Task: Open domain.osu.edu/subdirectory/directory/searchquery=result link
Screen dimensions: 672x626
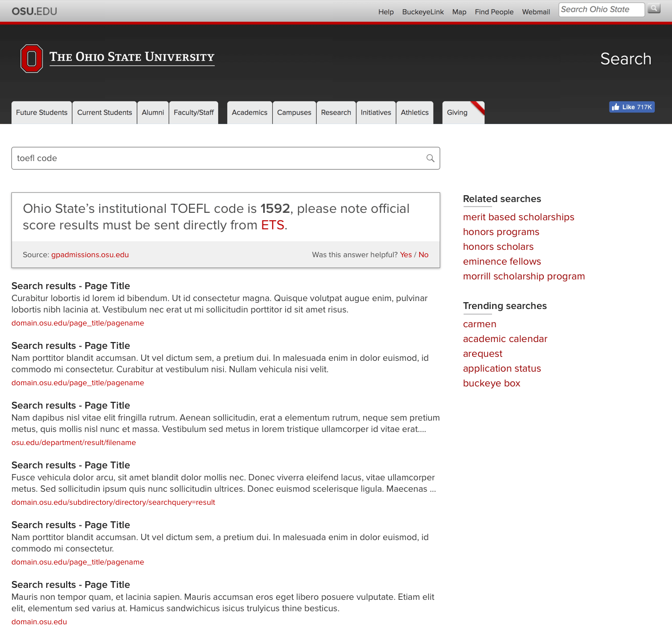Action: [113, 503]
